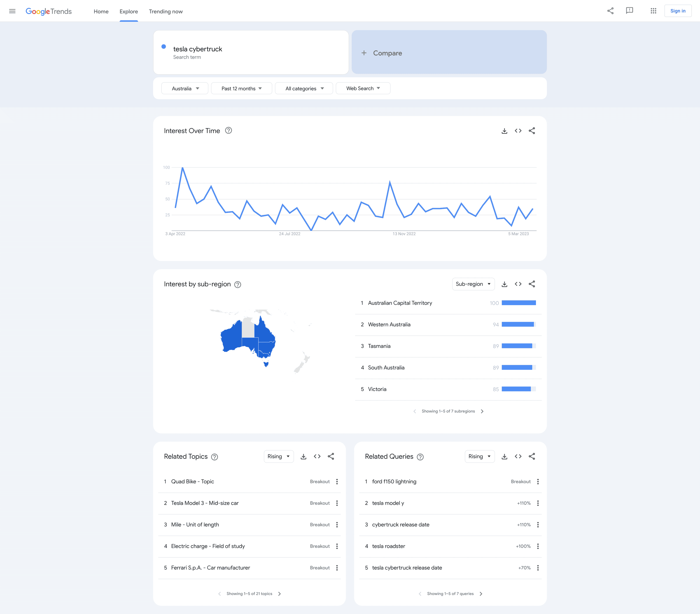Open more options for Ferrari S.p.A. topic

[x=337, y=568]
